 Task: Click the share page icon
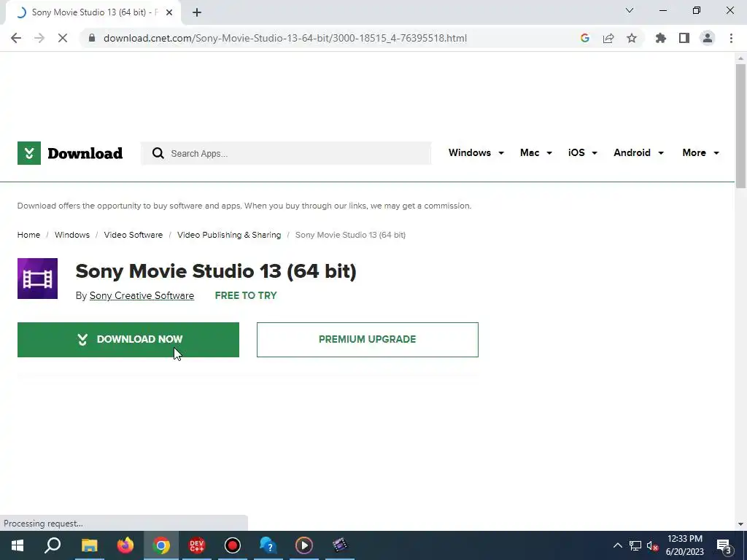(x=608, y=38)
